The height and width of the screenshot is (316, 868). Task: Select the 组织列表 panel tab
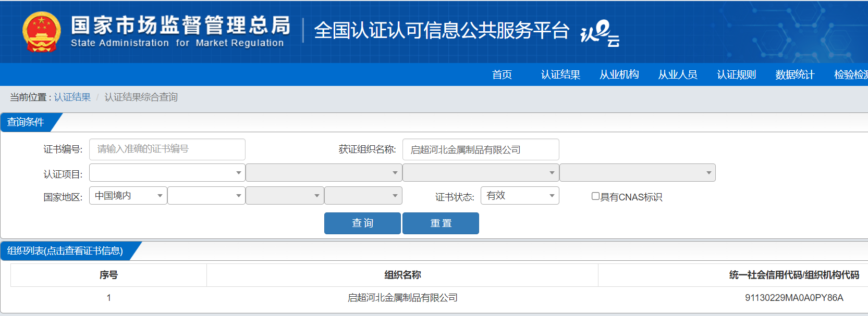coord(65,251)
